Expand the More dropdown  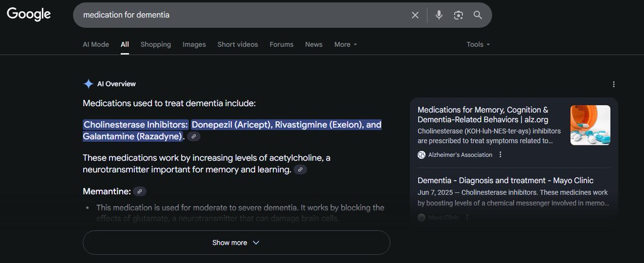[x=346, y=45]
